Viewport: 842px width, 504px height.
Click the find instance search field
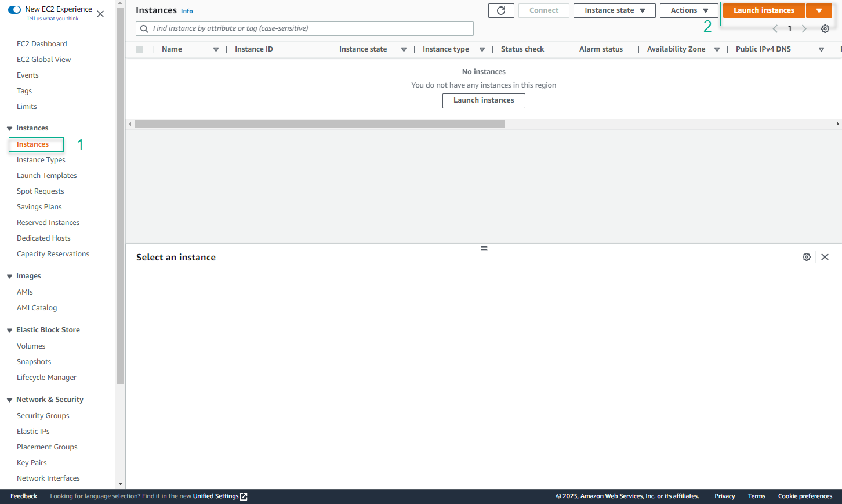click(304, 28)
